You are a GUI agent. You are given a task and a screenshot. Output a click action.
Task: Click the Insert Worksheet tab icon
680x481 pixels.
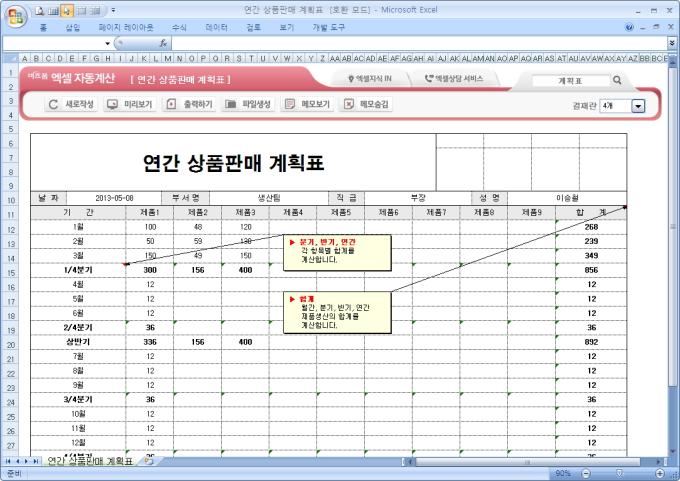tap(149, 461)
